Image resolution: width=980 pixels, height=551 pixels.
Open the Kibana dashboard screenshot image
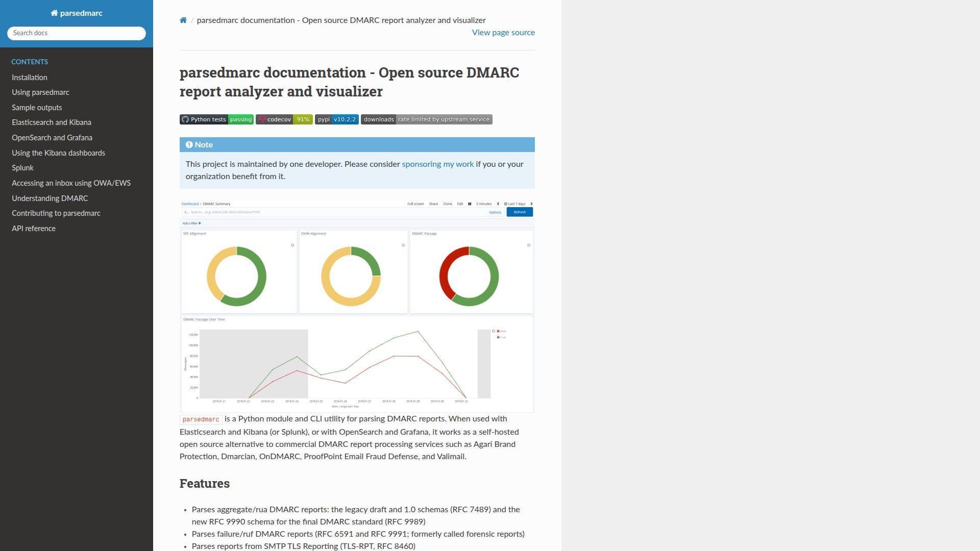(357, 306)
